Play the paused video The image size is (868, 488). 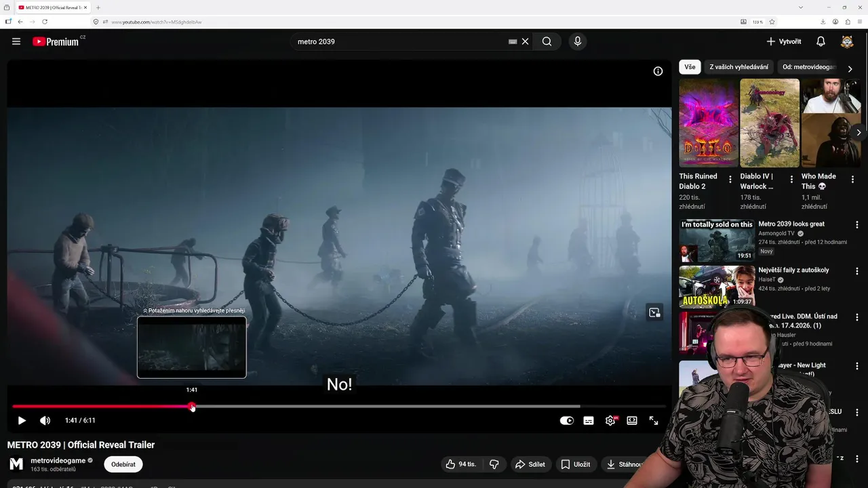(22, 420)
